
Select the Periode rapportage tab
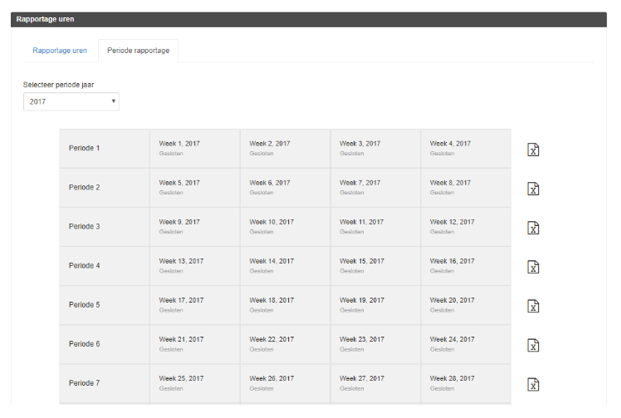click(138, 50)
